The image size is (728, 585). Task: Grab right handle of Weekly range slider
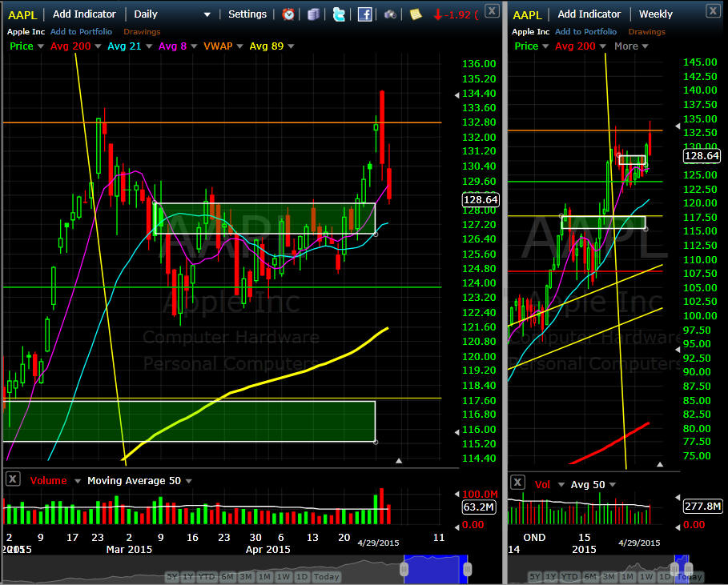(x=689, y=569)
